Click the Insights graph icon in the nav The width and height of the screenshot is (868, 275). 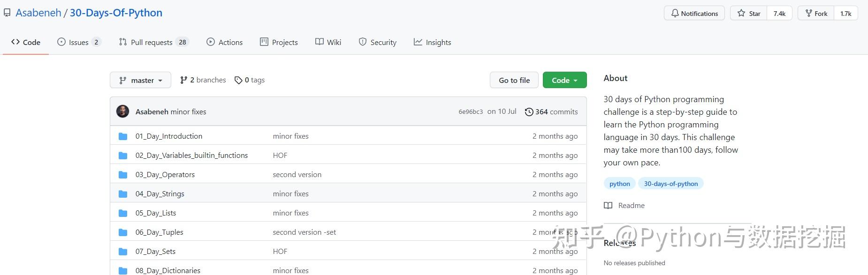(418, 42)
